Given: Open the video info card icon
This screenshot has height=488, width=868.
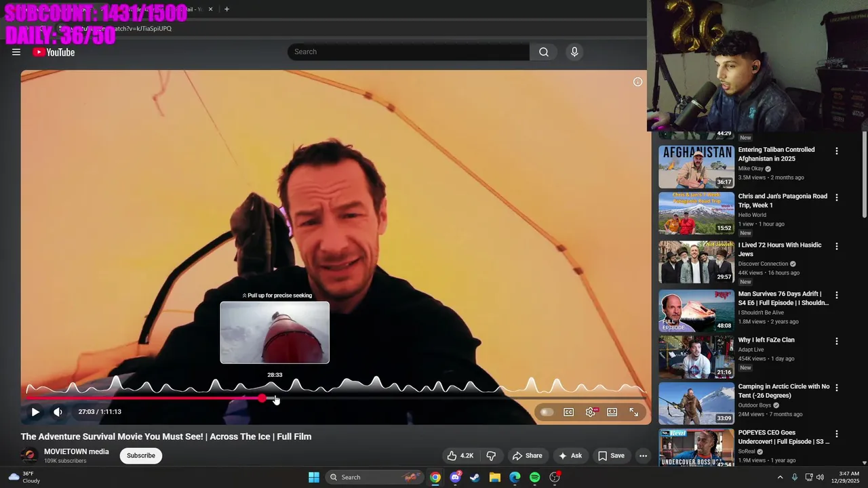Looking at the screenshot, I should point(637,82).
